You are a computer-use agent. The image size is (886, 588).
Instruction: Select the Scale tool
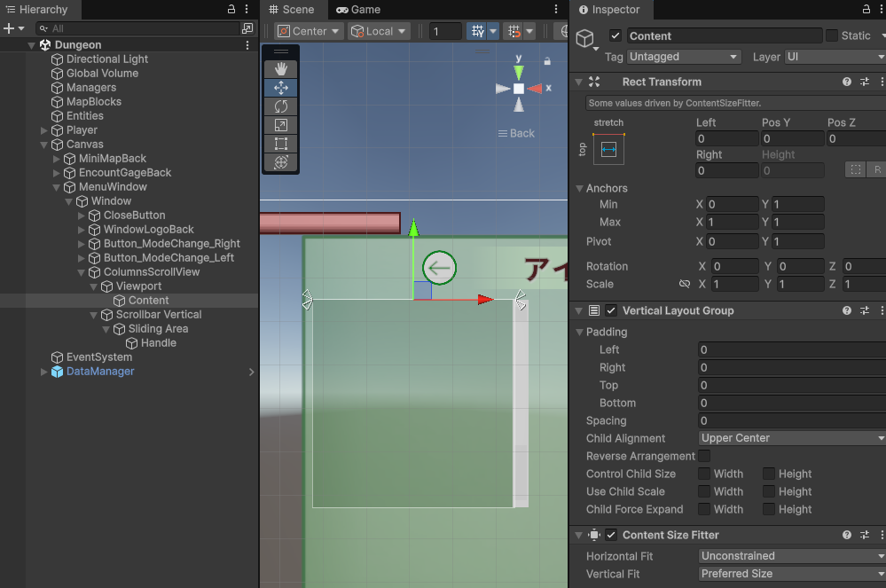click(281, 125)
